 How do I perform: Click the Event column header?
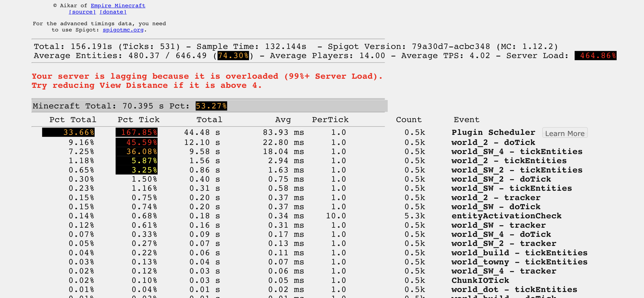point(466,119)
